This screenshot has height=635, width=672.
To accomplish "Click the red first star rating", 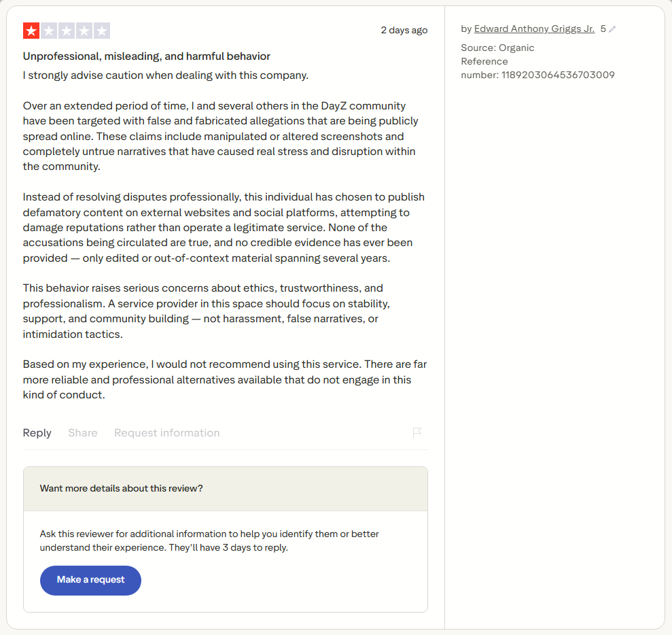I will (31, 31).
